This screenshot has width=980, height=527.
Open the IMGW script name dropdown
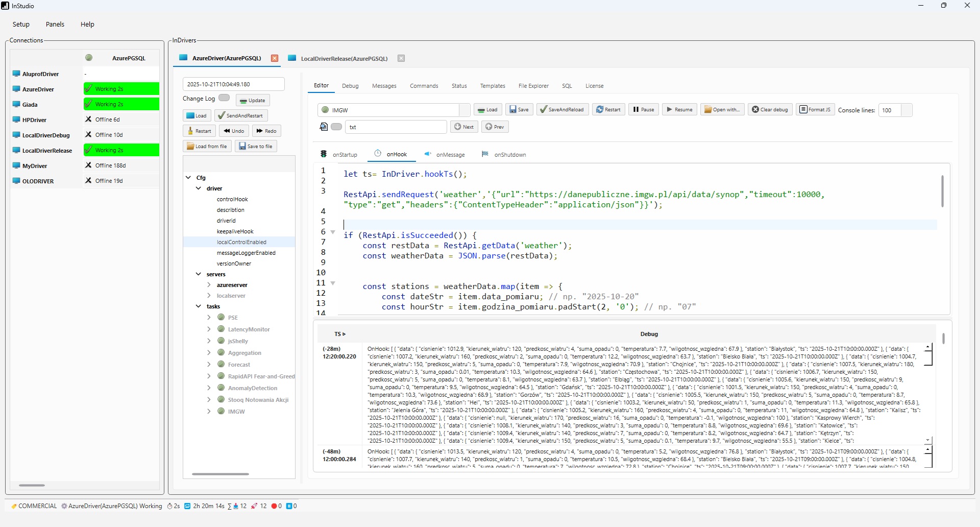[x=464, y=110]
